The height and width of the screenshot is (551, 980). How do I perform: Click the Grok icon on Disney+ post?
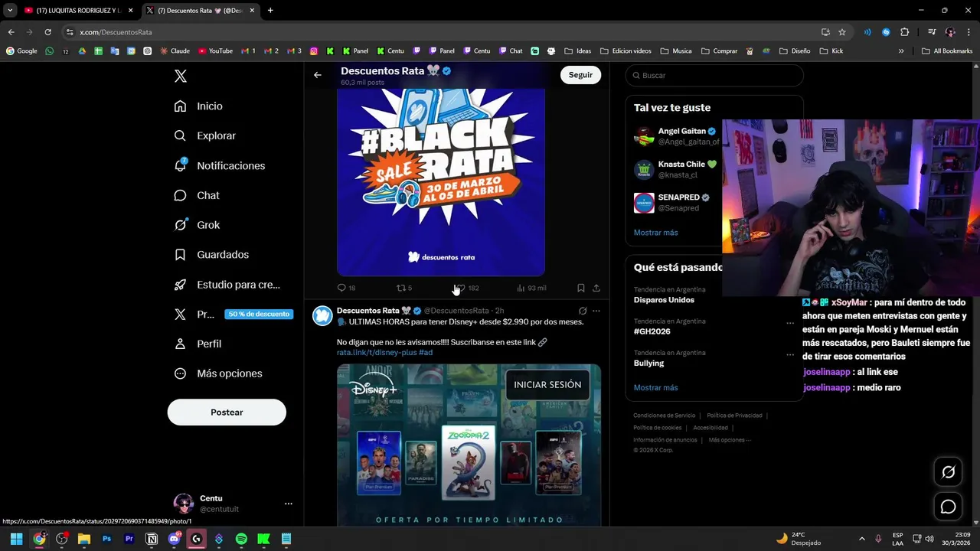[583, 311]
